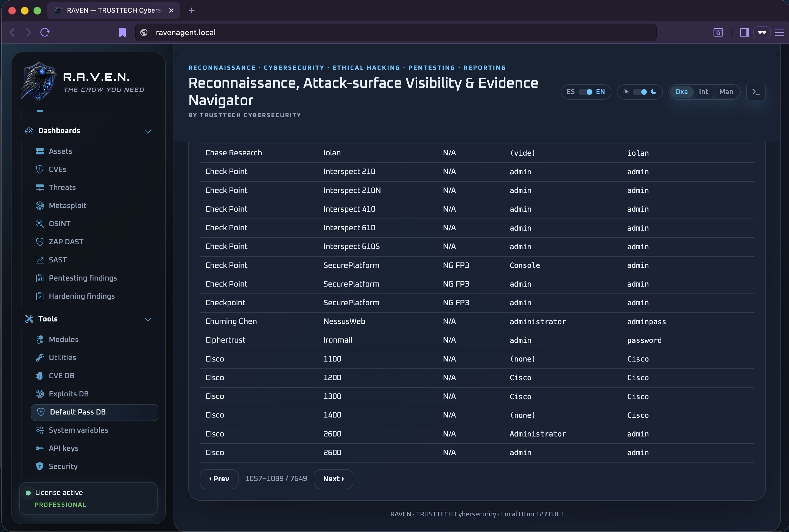This screenshot has width=789, height=532.
Task: Go to the next results page
Action: (x=334, y=479)
